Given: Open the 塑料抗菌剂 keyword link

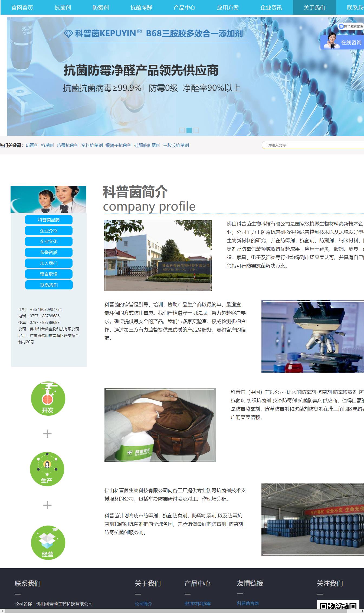Looking at the screenshot, I should pos(92,145).
